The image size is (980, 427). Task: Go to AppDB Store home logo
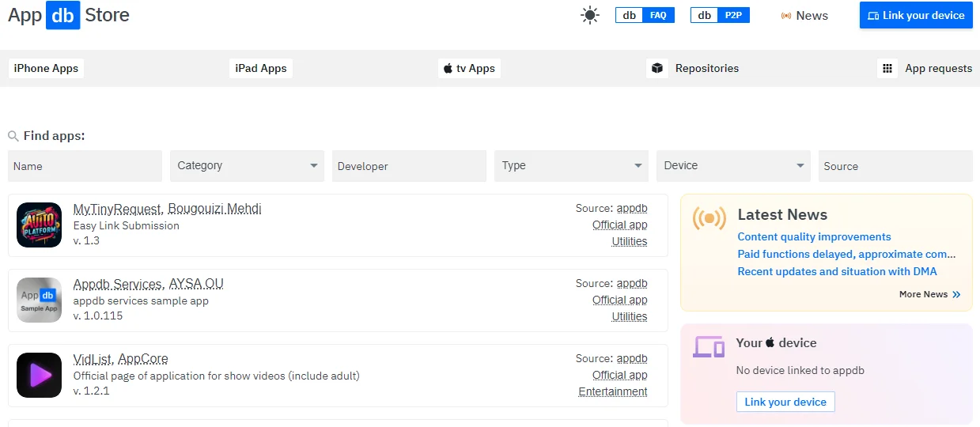click(69, 15)
